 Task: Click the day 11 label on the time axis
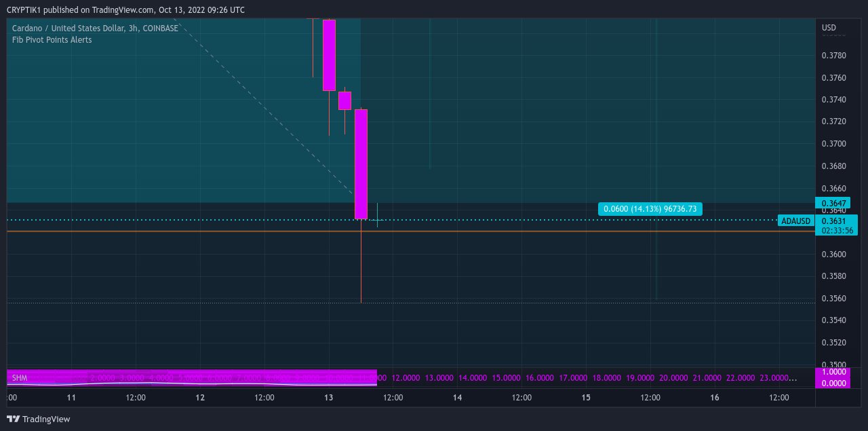(71, 398)
